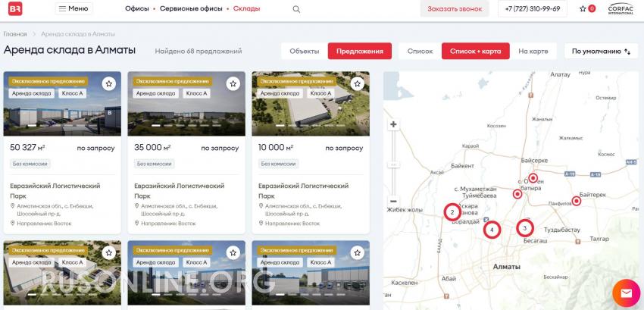Zoom in the map with plus button
Image resolution: width=644 pixels, height=310 pixels.
pyautogui.click(x=393, y=124)
